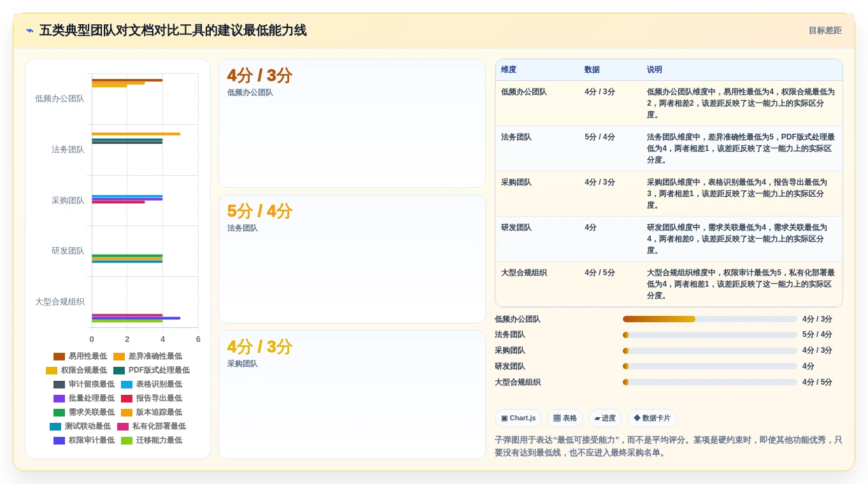
Task: Toggle 表格识别最低 legend swatch
Action: 127,385
